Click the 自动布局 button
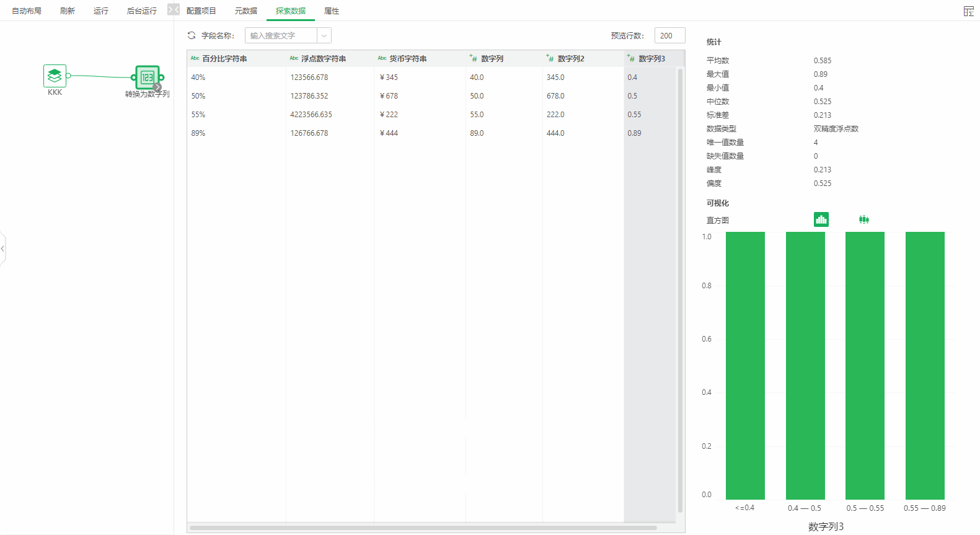The width and height of the screenshot is (980, 535). click(27, 11)
